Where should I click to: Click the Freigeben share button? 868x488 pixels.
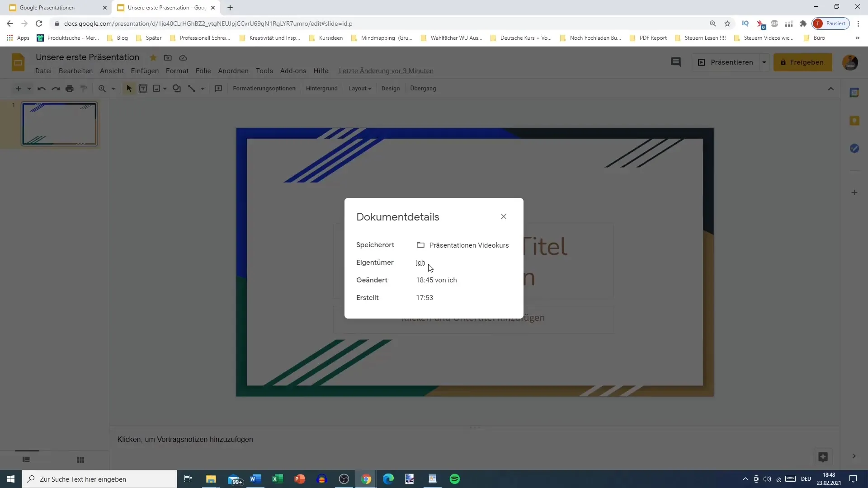pos(802,62)
